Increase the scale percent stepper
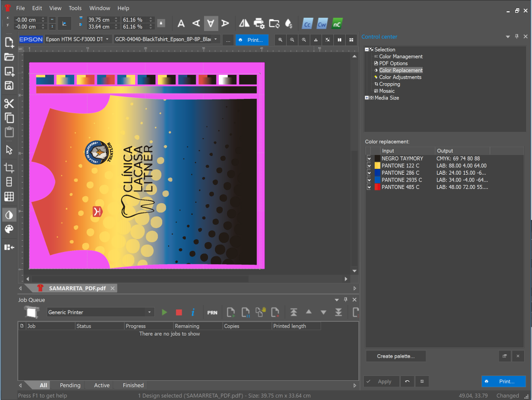 150,18
